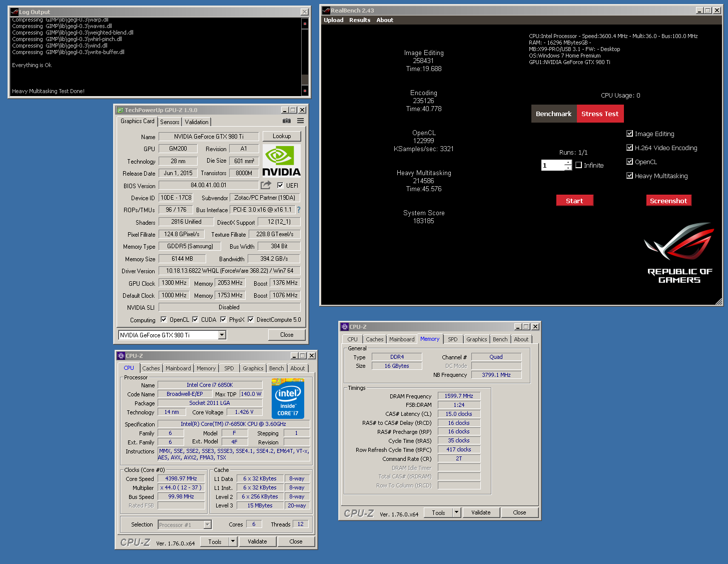Open the Caches tab in CPU-Z CPU window

pyautogui.click(x=151, y=368)
